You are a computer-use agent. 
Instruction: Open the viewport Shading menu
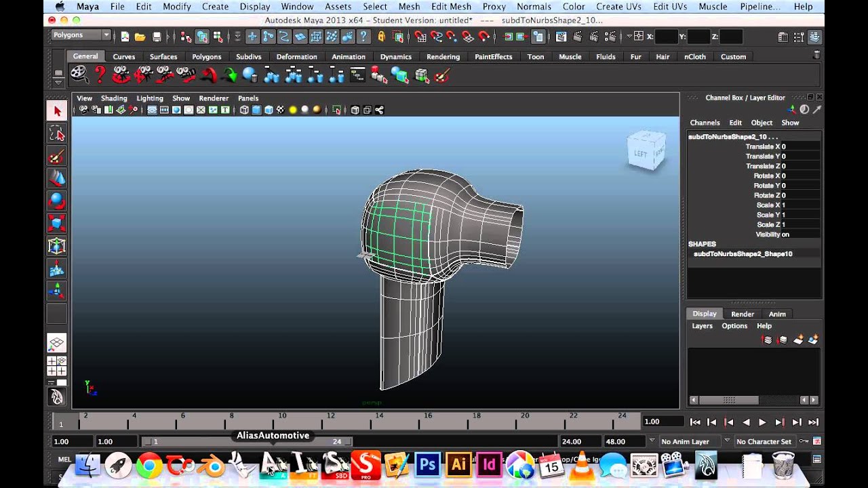pos(114,98)
